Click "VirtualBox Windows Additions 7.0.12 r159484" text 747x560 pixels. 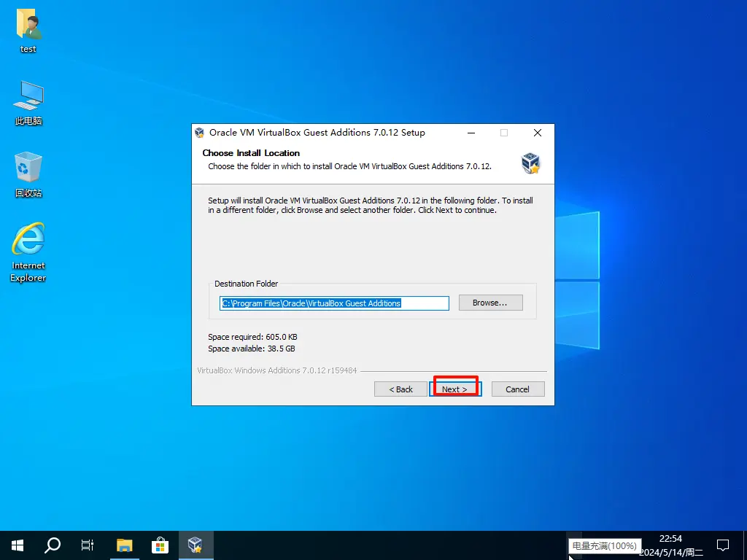pos(276,370)
